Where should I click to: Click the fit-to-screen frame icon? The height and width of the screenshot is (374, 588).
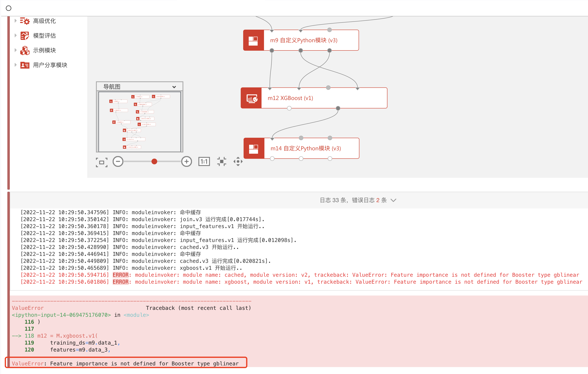pyautogui.click(x=102, y=162)
